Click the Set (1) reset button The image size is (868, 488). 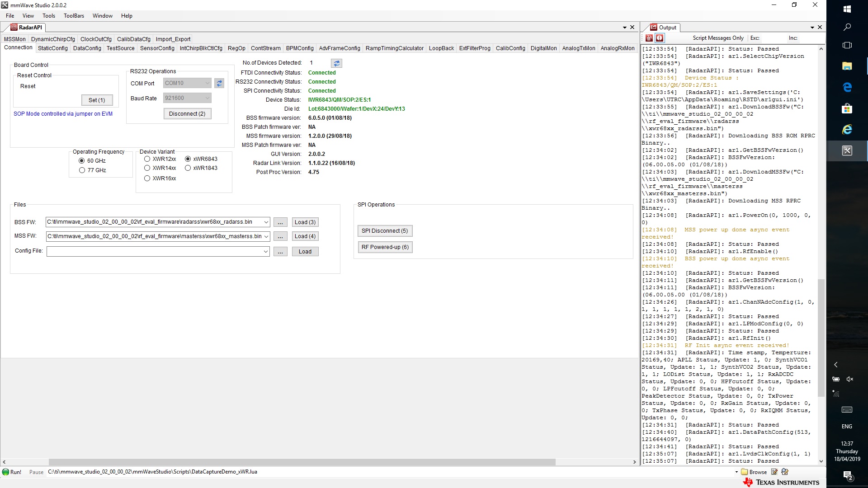click(97, 100)
